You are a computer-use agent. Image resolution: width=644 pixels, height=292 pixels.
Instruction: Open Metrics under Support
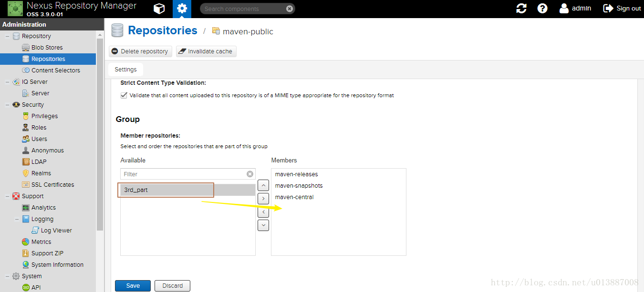point(37,242)
